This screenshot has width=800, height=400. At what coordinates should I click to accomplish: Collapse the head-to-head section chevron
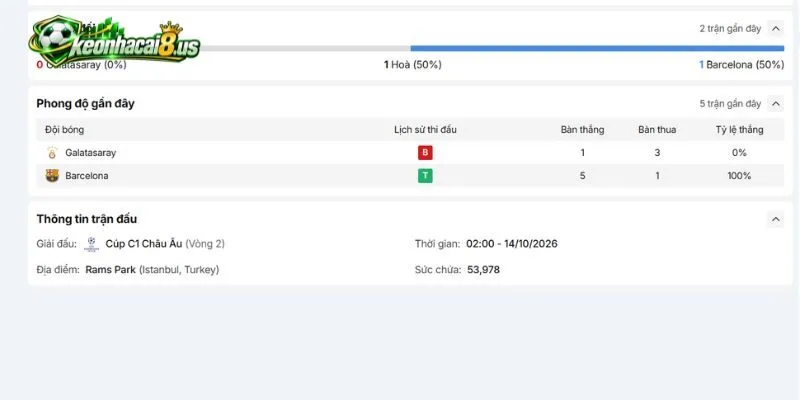click(776, 29)
